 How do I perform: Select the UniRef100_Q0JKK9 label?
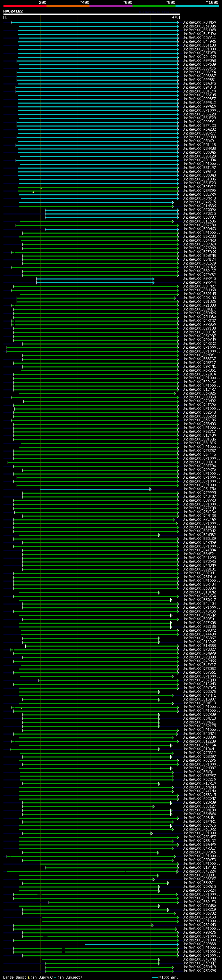pos(199,57)
